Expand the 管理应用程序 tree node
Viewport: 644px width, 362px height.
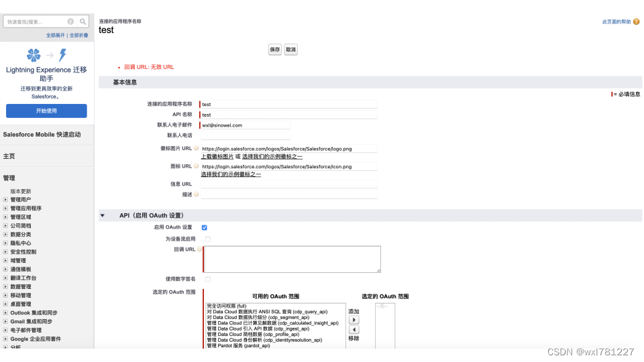click(5, 208)
